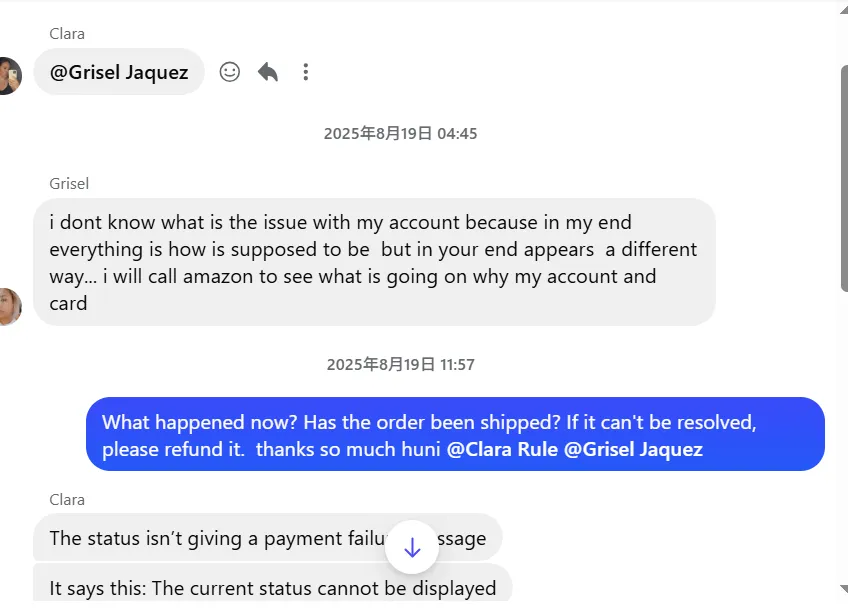848x616 pixels.
Task: Click the reply arrow icon beside Clara's mention
Action: point(268,72)
